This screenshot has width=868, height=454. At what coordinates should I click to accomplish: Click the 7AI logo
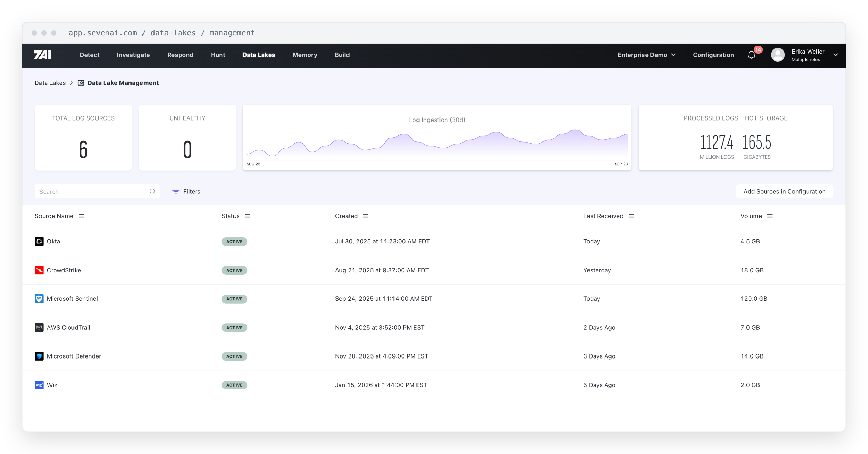click(43, 55)
